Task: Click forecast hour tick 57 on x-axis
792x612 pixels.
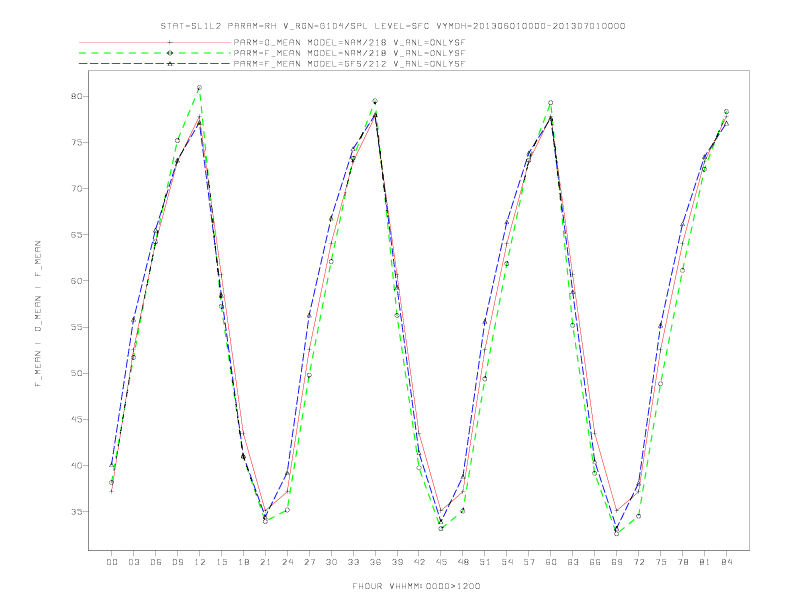Action: (529, 562)
